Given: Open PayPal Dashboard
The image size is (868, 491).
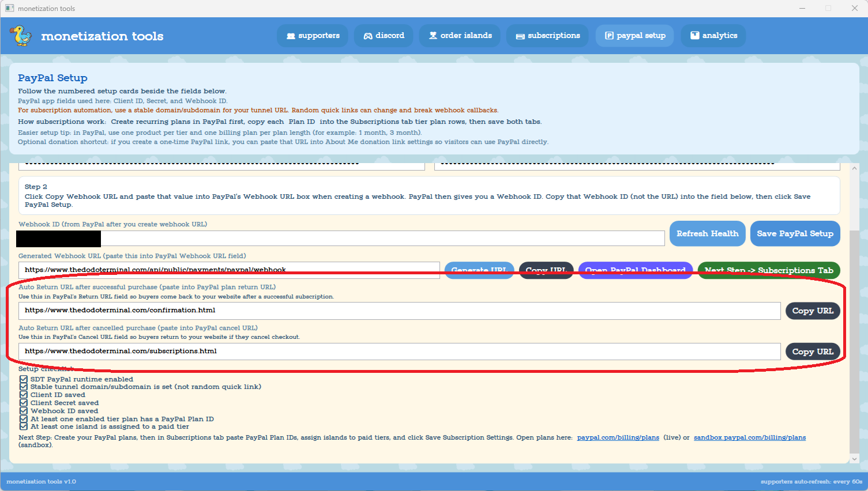Looking at the screenshot, I should (x=636, y=270).
